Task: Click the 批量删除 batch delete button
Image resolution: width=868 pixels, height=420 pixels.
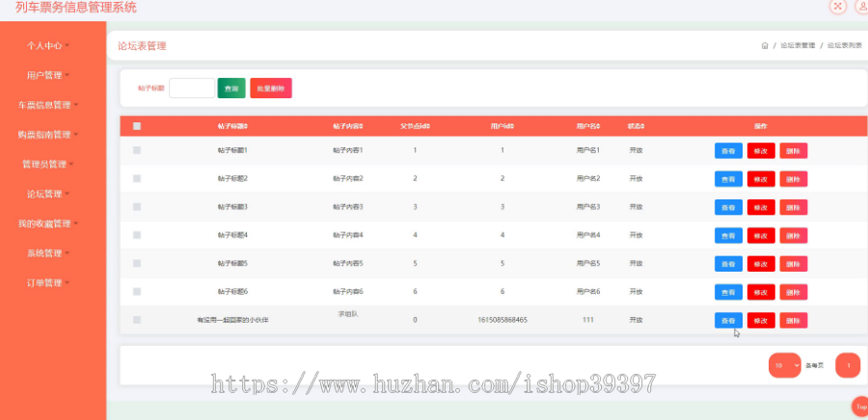Action: 271,89
